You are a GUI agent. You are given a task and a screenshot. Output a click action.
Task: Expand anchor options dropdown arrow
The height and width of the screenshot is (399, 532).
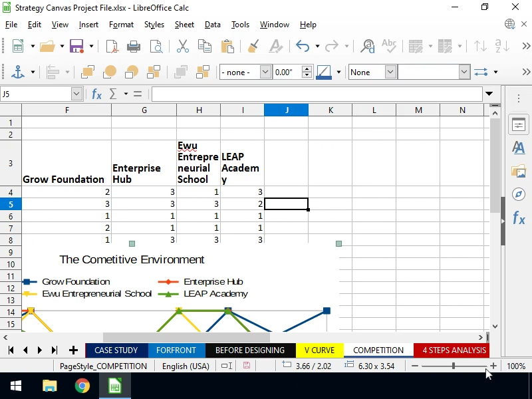coord(33,72)
